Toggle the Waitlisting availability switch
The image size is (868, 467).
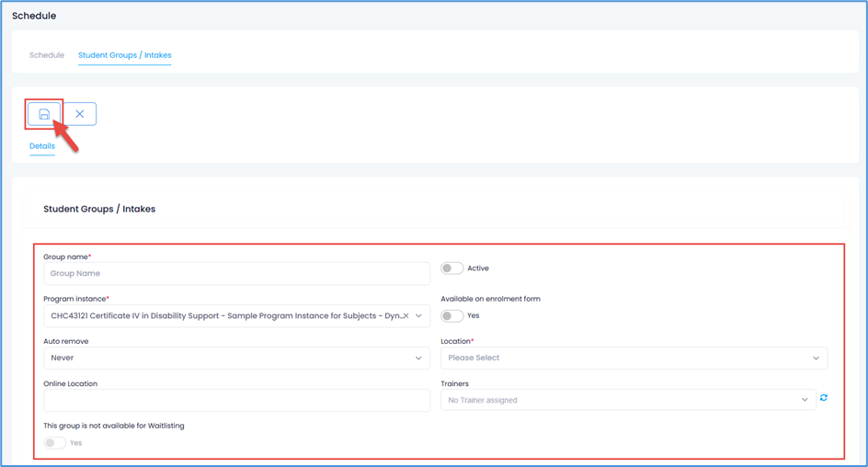(55, 442)
